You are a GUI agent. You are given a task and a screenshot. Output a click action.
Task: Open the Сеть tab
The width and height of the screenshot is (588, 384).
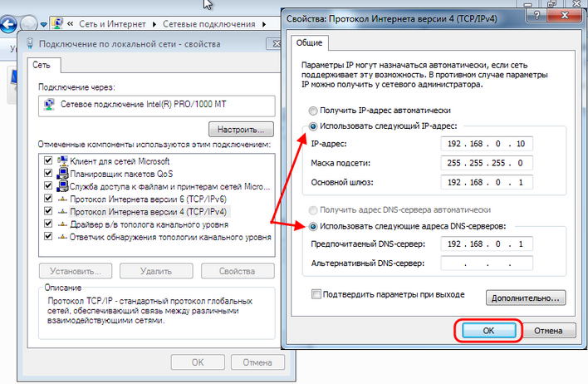click(x=42, y=64)
